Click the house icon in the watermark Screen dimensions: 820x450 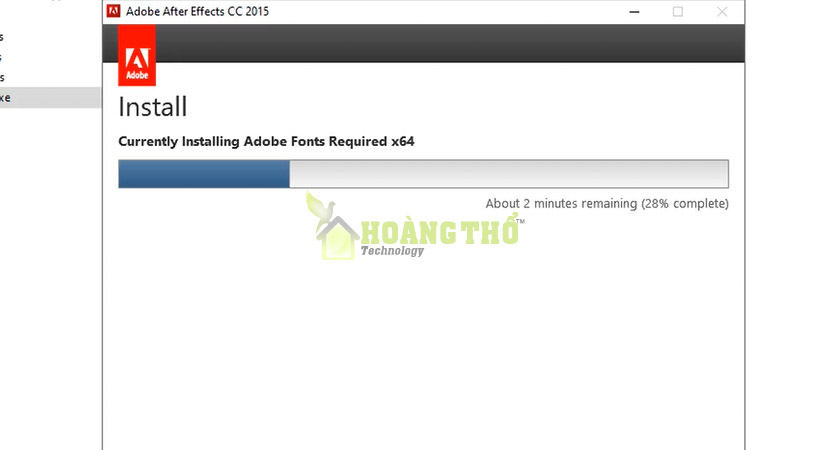tap(338, 238)
